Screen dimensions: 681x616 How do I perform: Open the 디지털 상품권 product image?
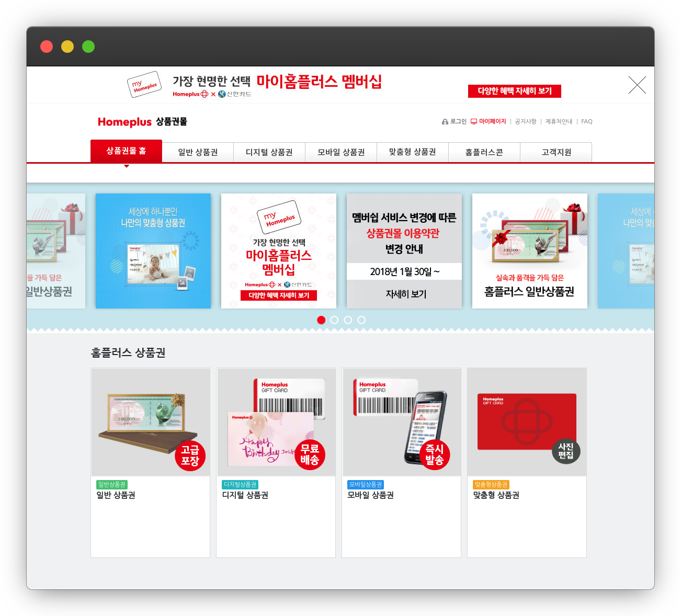[276, 422]
